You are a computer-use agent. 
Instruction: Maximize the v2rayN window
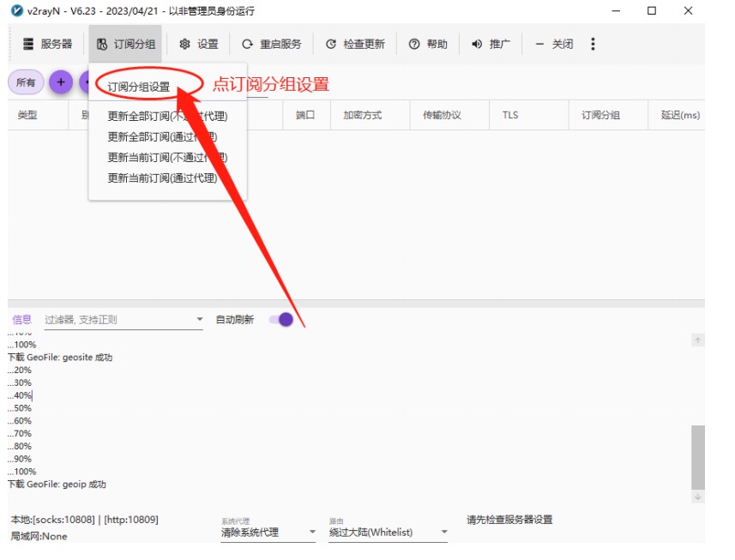tap(652, 11)
